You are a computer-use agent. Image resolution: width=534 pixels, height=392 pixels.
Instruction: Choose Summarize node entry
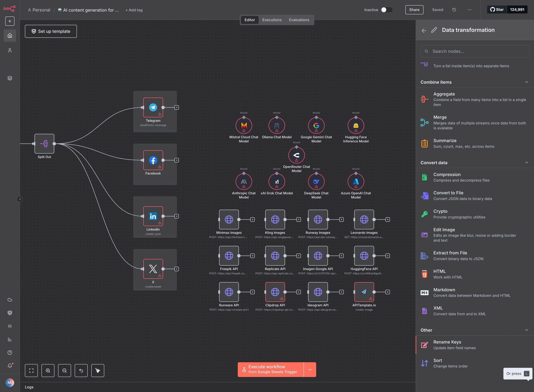click(475, 143)
